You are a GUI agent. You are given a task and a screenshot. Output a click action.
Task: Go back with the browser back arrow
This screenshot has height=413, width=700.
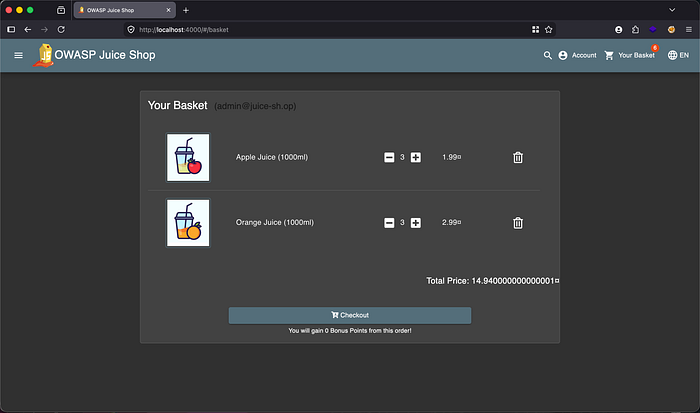point(28,29)
